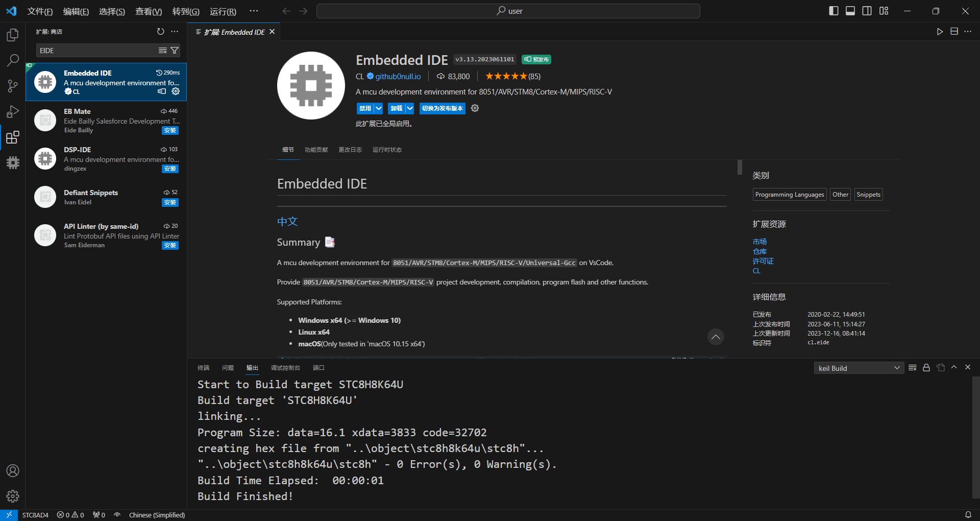Open the Manage gear at activity bar bottom
The image size is (980, 521).
pyautogui.click(x=13, y=496)
